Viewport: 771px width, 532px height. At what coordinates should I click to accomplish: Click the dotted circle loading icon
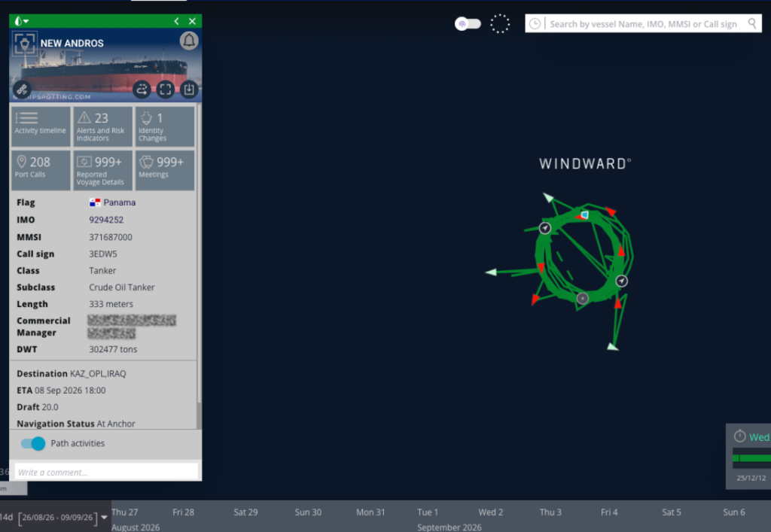point(500,23)
